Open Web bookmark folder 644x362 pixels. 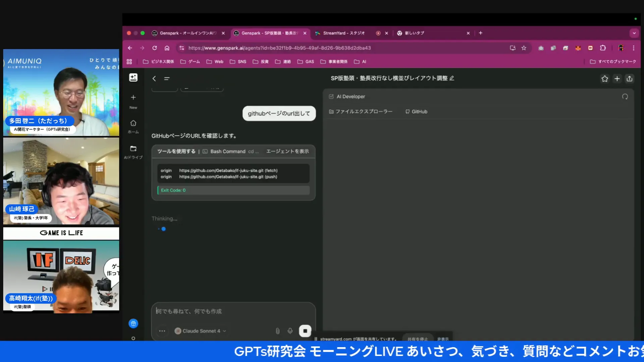coord(215,62)
